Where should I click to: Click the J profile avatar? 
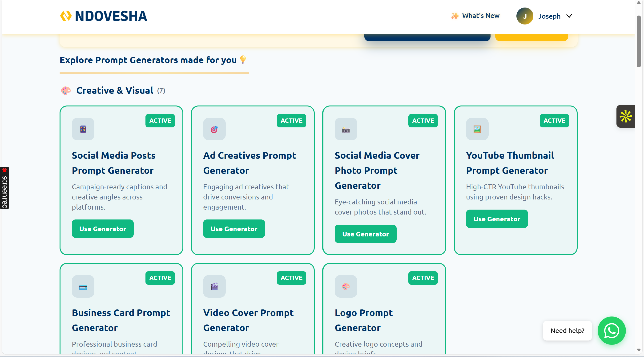click(x=524, y=16)
